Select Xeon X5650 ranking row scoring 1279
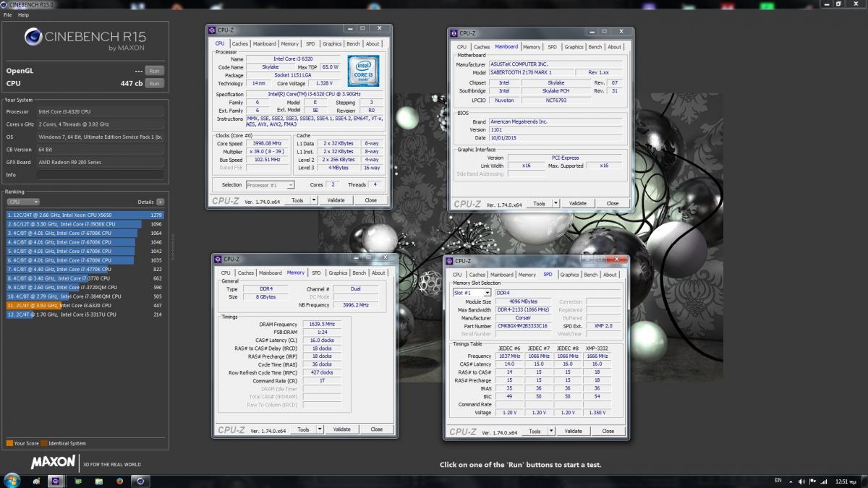Image resolution: width=868 pixels, height=488 pixels. coord(85,215)
